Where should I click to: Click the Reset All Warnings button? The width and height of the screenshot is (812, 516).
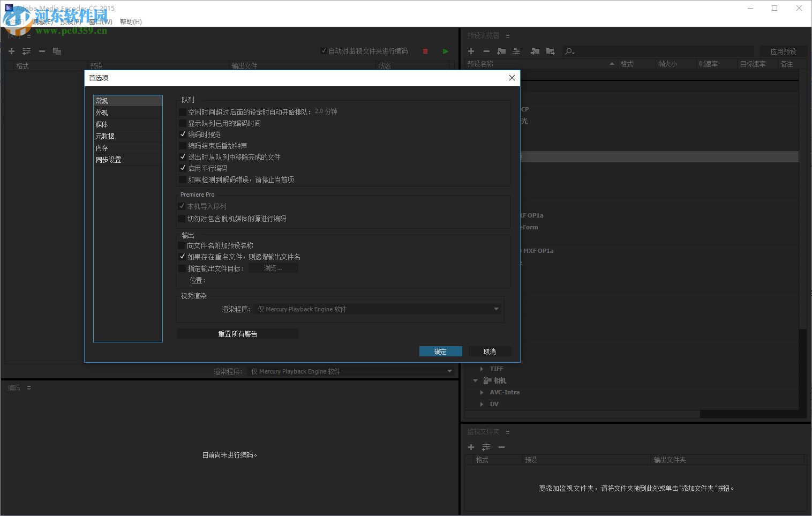(x=238, y=333)
